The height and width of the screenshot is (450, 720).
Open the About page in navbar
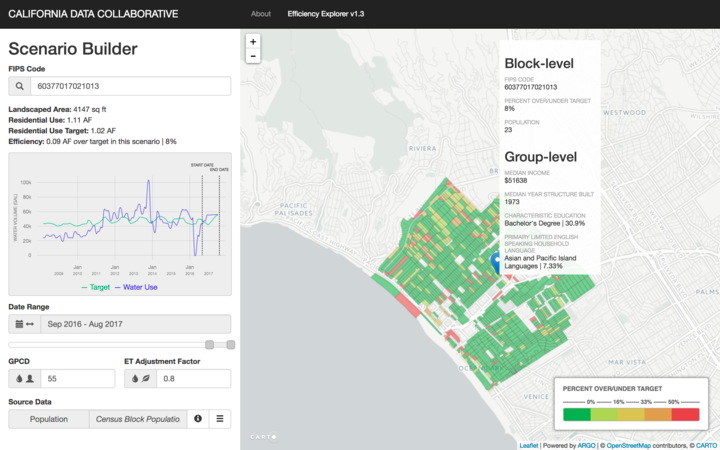(261, 14)
